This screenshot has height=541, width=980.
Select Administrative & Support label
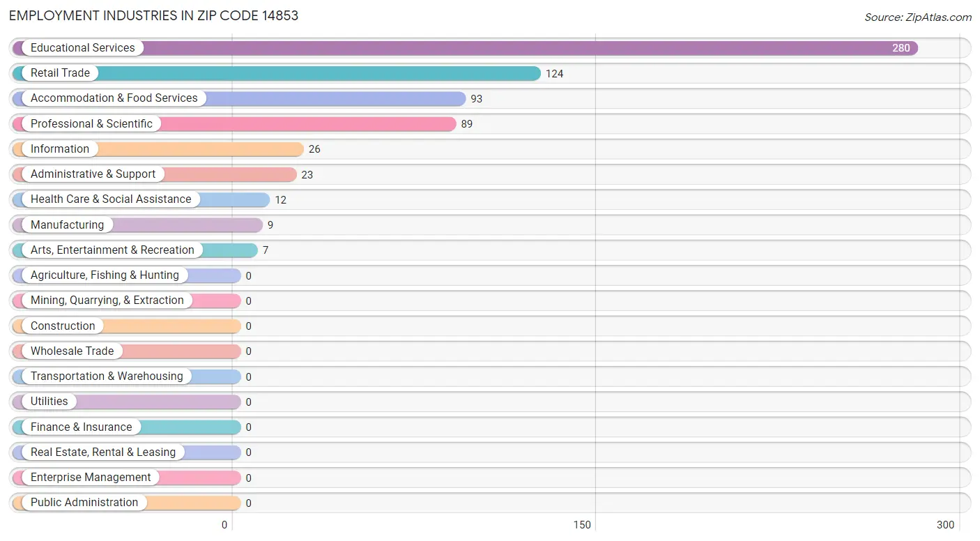[93, 174]
